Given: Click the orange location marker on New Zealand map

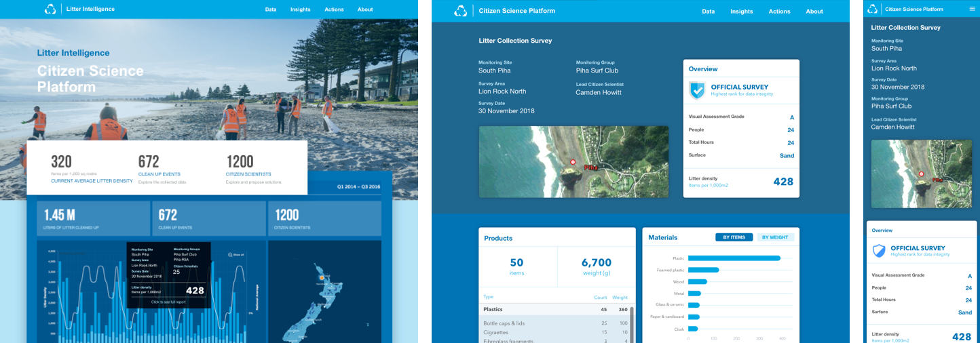Looking at the screenshot, I should coord(322,277).
